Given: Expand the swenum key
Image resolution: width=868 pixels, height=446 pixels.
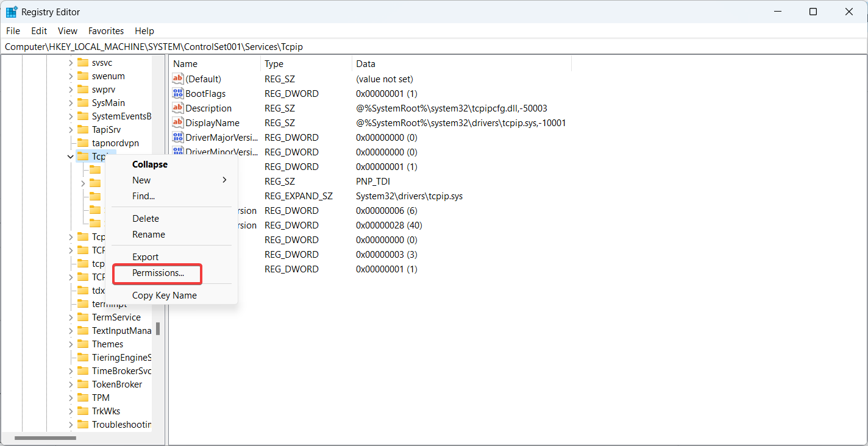Looking at the screenshot, I should 70,76.
